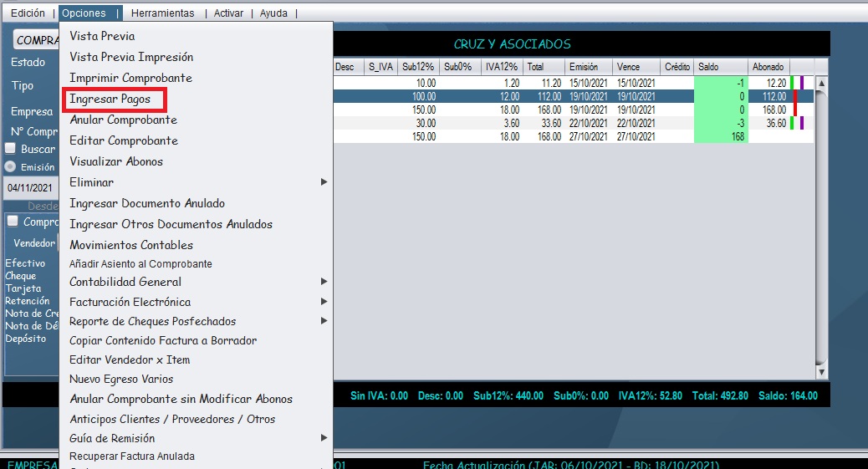Tick the checkbox above the Vendedor label
Viewport: 868px width, 469px height.
click(x=12, y=222)
